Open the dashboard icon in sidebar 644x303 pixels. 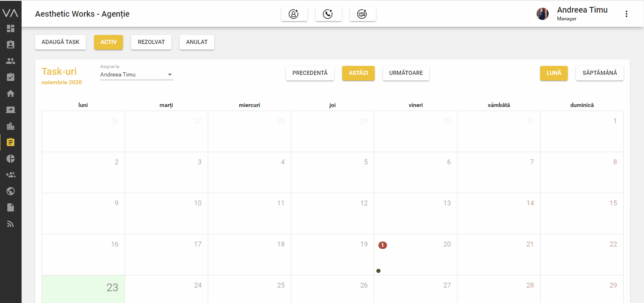point(11,28)
